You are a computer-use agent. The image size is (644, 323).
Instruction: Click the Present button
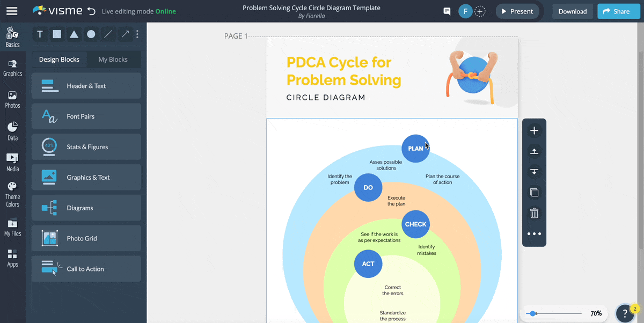click(x=517, y=11)
